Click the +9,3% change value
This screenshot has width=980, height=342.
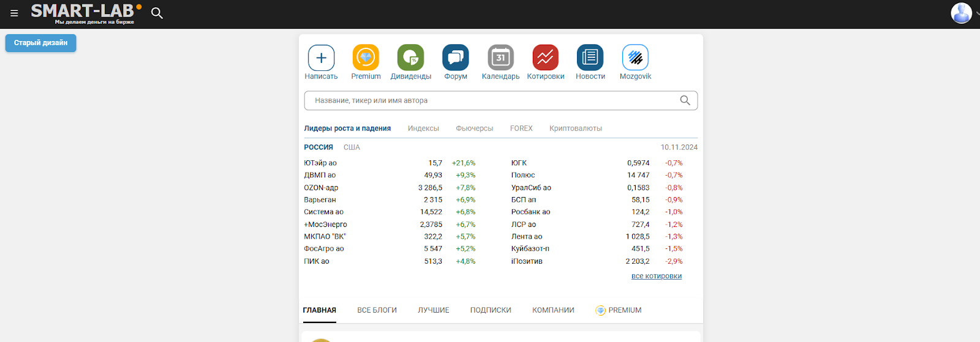pos(466,176)
